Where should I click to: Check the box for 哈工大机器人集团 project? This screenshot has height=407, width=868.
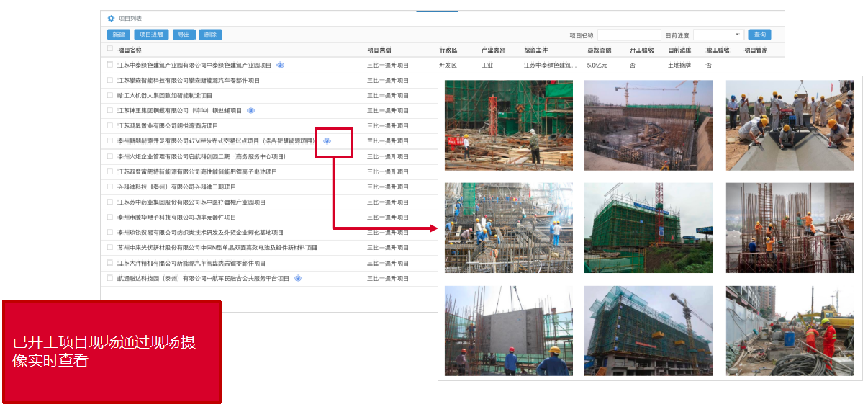pos(110,95)
